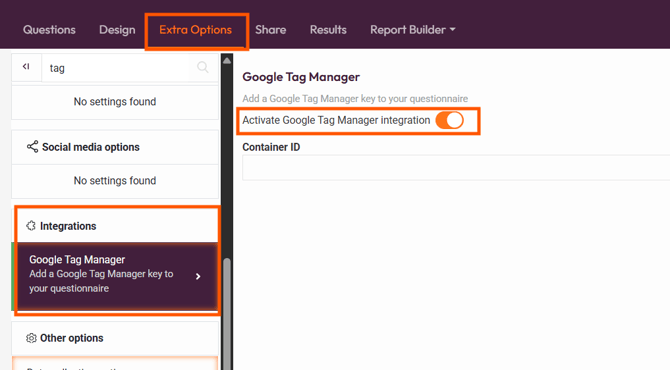Image resolution: width=670 pixels, height=370 pixels.
Task: Select the Extra Options tab
Action: pyautogui.click(x=196, y=29)
